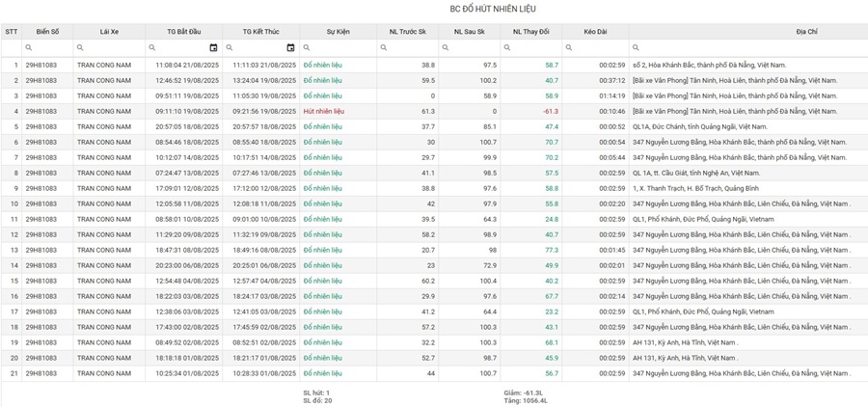Sort by Biển Số column header

click(47, 31)
